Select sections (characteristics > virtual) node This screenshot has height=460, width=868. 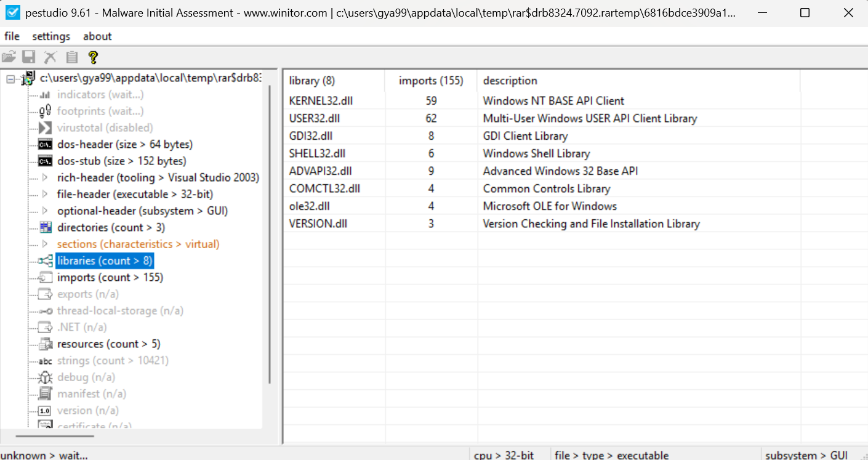pyautogui.click(x=138, y=244)
